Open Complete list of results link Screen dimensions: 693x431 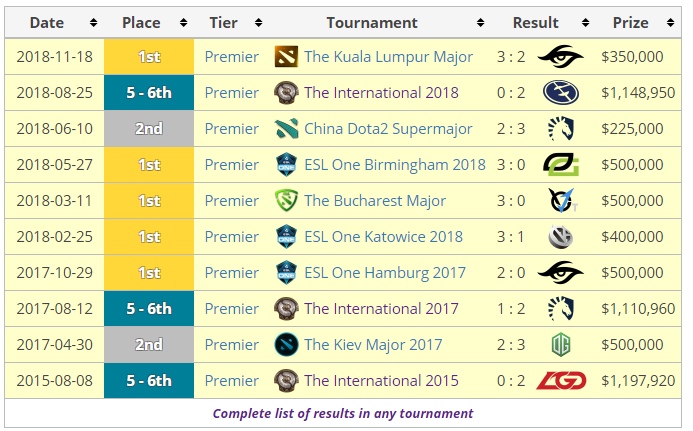pyautogui.click(x=343, y=413)
